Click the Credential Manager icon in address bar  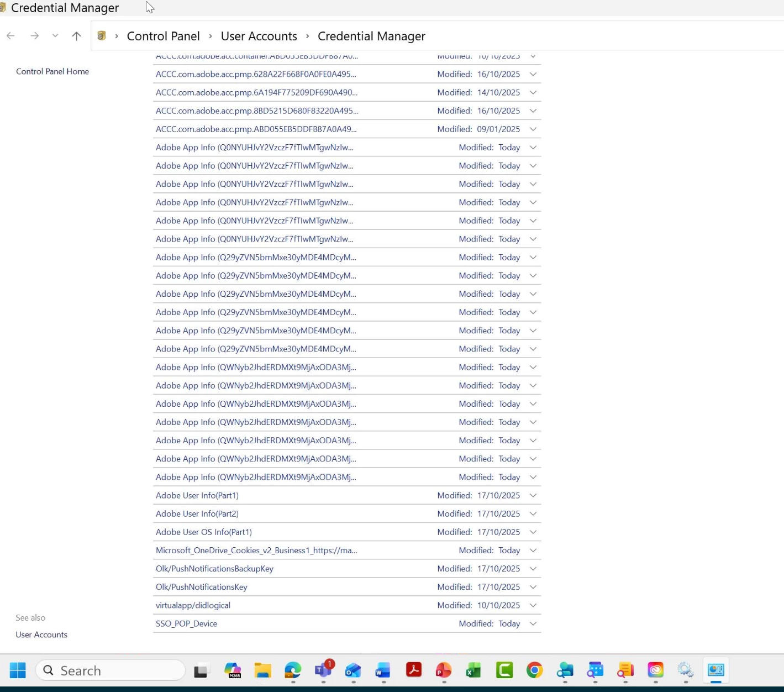click(102, 36)
